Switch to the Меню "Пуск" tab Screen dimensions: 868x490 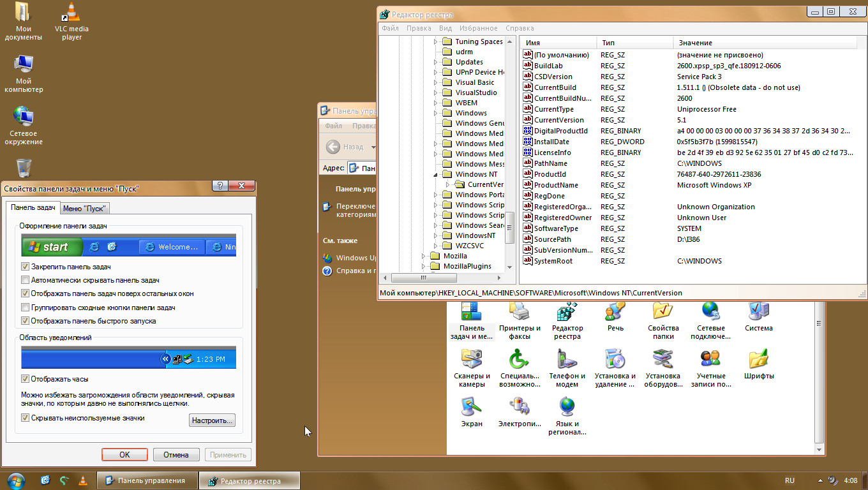click(85, 209)
